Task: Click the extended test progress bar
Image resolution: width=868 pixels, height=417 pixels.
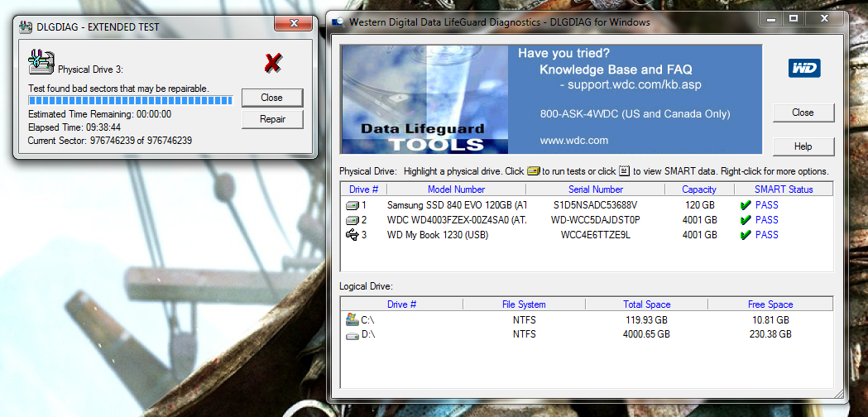Action: 131,100
